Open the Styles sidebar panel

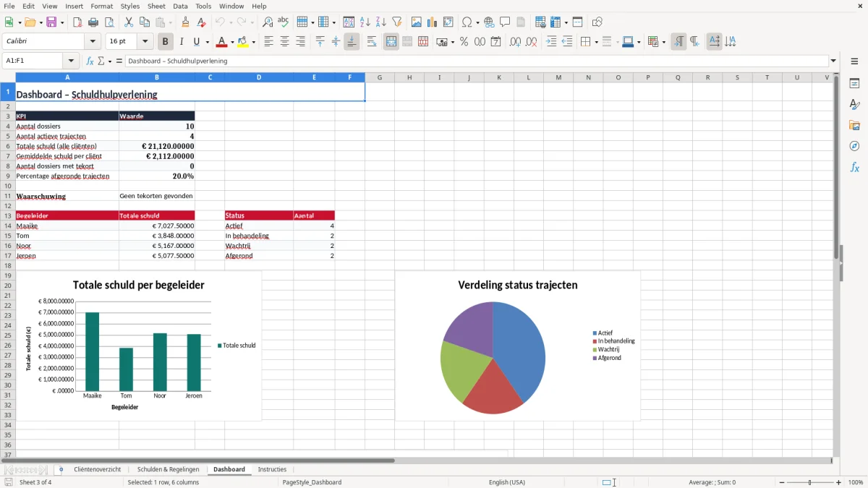pos(854,104)
